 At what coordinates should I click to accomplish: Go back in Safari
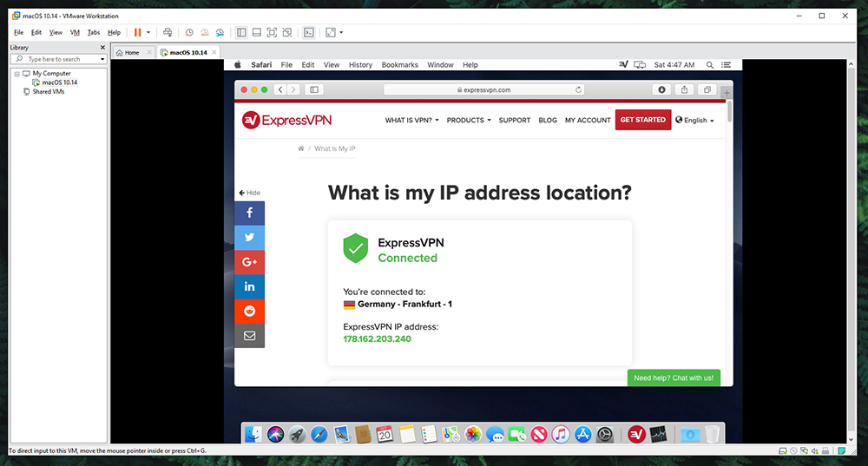[280, 89]
